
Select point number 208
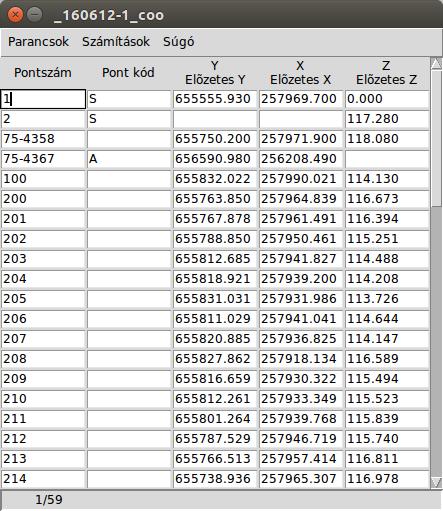43,359
